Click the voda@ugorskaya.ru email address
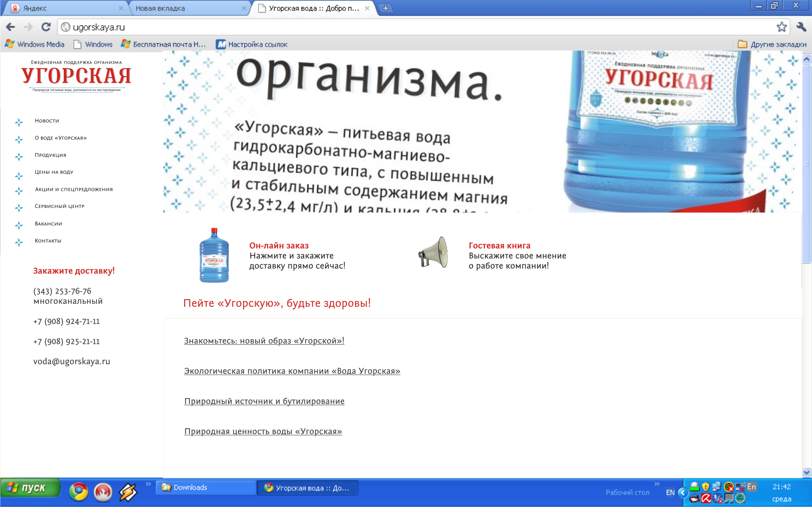The width and height of the screenshot is (812, 507). (x=71, y=361)
